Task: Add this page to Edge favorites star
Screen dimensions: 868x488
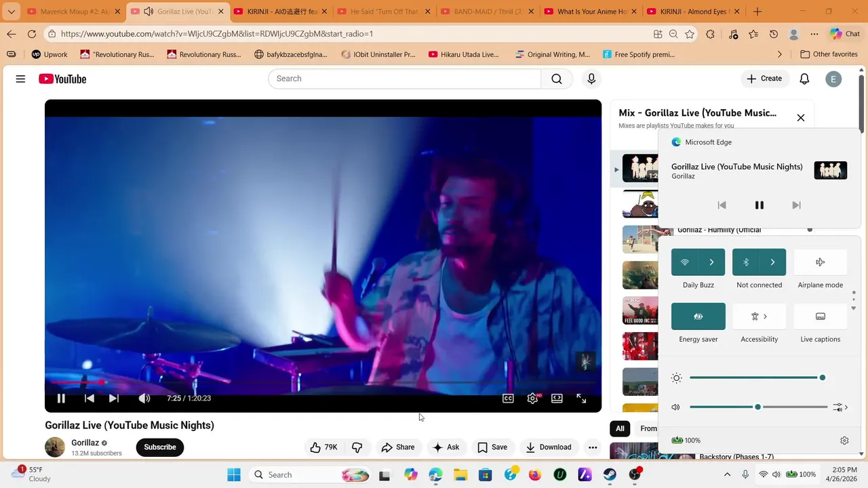Action: (690, 34)
